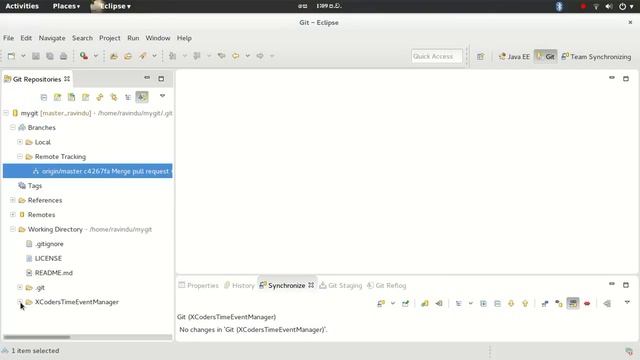Click the Print toolbar icon

(63, 56)
